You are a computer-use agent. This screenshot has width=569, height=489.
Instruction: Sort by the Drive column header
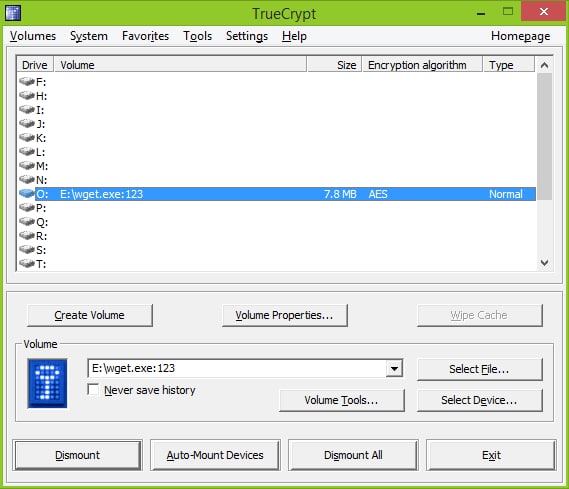35,65
